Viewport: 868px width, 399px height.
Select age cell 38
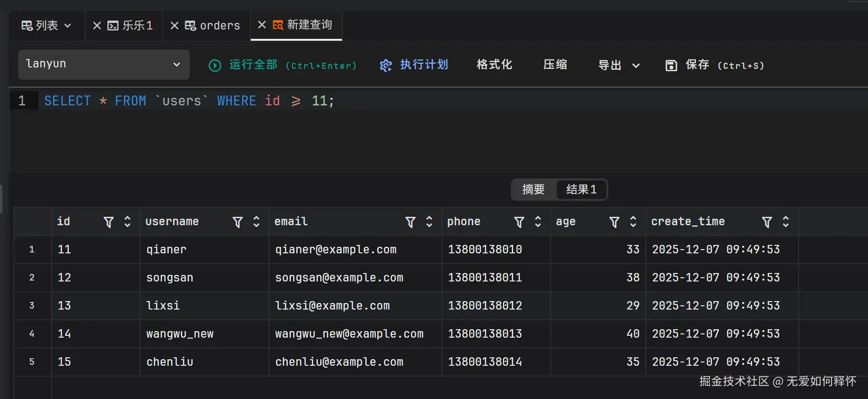coord(598,278)
